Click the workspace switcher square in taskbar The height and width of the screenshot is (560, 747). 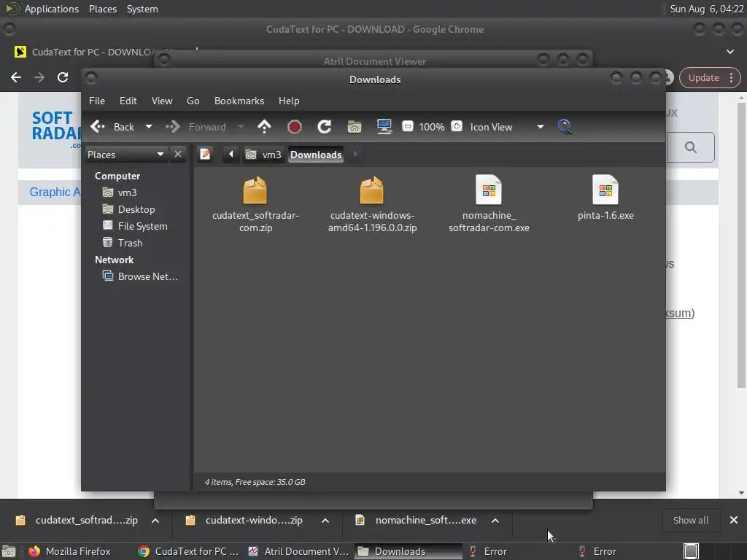click(691, 551)
